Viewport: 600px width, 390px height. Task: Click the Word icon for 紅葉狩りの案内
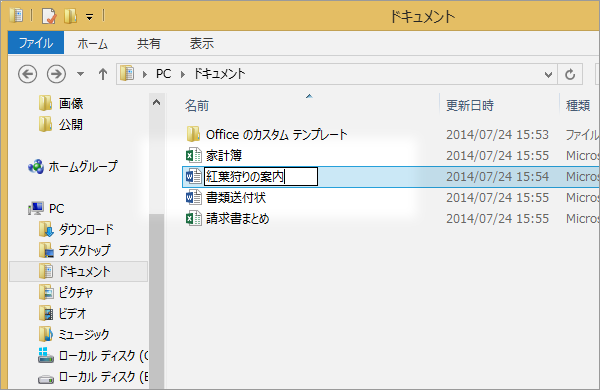point(194,176)
